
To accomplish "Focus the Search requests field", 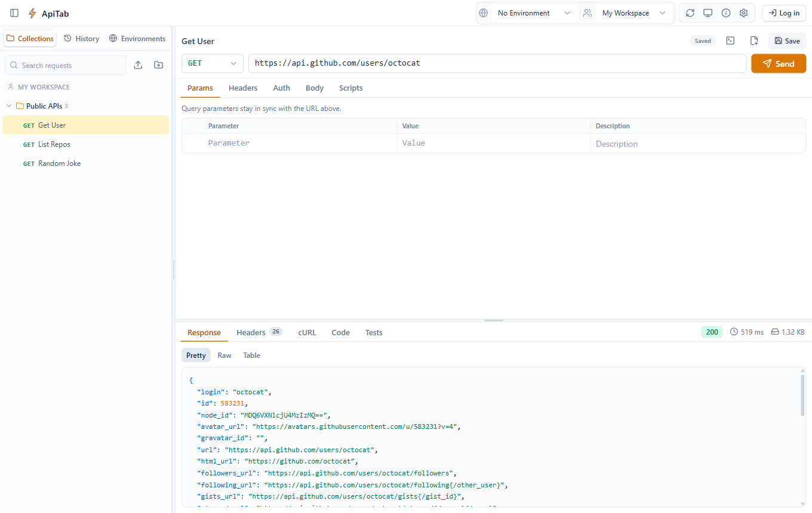I will pyautogui.click(x=65, y=66).
